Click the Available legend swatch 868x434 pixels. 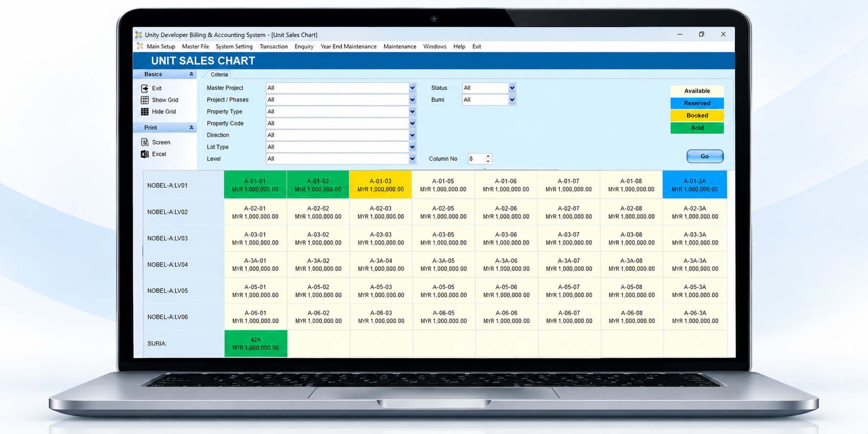[697, 91]
